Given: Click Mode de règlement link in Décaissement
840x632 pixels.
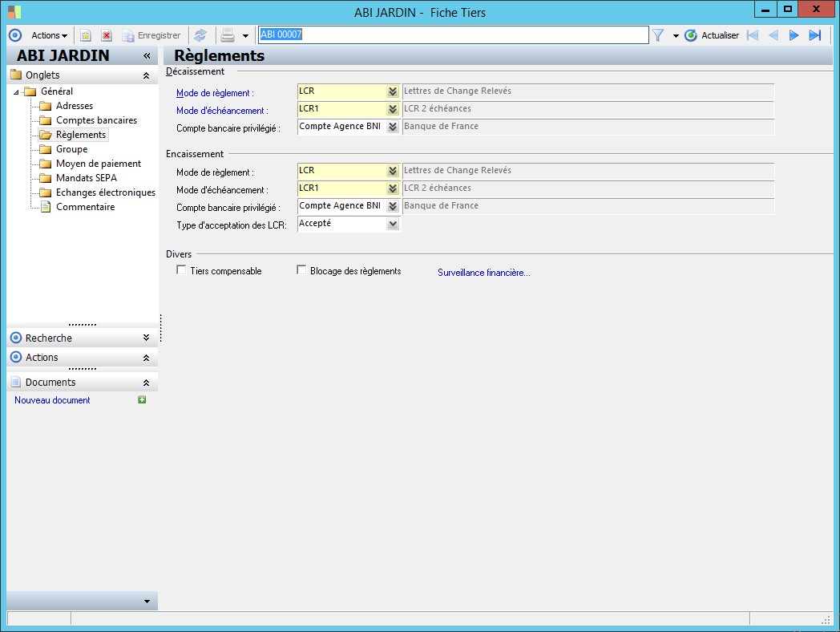Looking at the screenshot, I should click(215, 93).
